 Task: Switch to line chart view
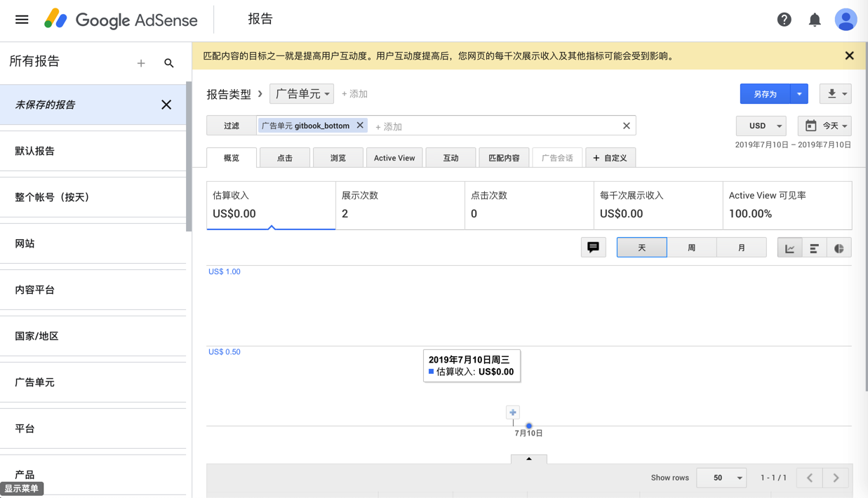[x=789, y=248]
